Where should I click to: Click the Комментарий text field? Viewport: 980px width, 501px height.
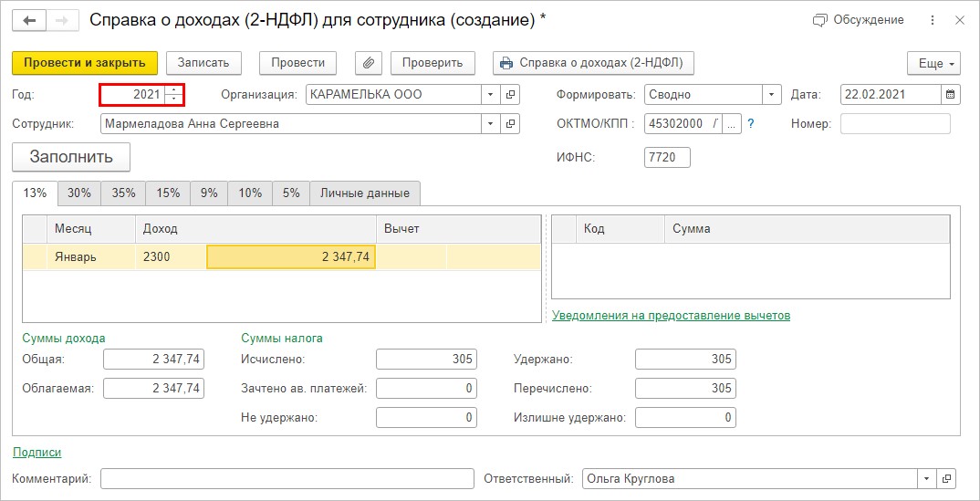click(287, 479)
